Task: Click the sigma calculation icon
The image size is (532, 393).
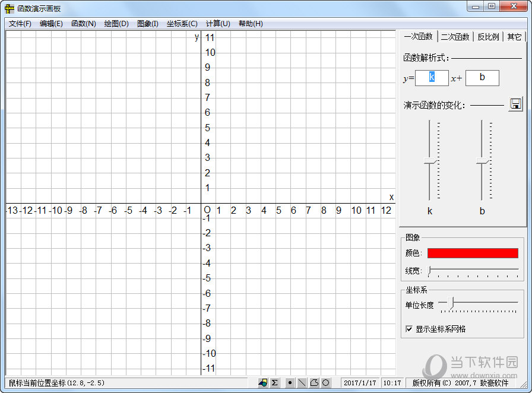Action: 274,383
